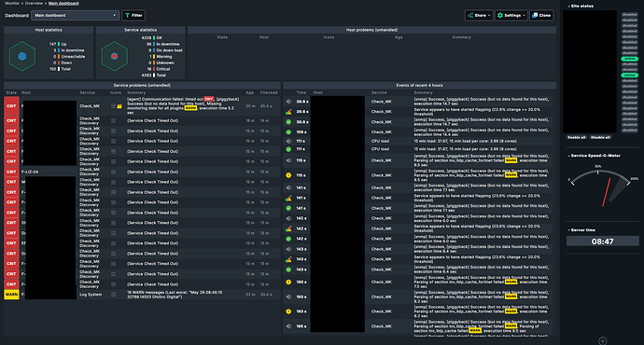644x345 pixels.
Task: Click yellow icon beside action menu in Check_MK 20 m row
Action: coord(119,106)
